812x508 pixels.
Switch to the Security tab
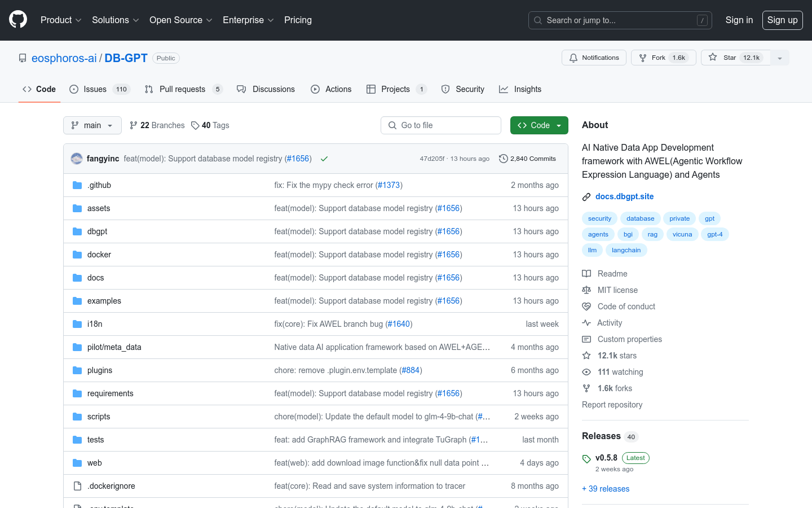tap(463, 89)
